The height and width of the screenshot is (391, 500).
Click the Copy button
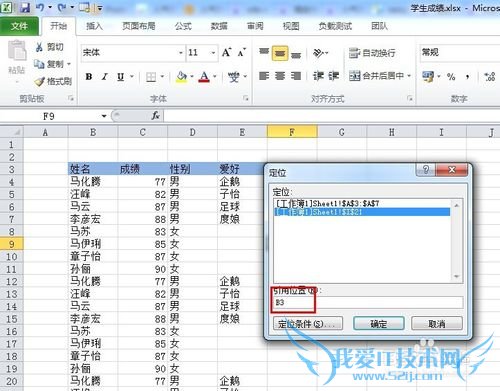(49, 64)
